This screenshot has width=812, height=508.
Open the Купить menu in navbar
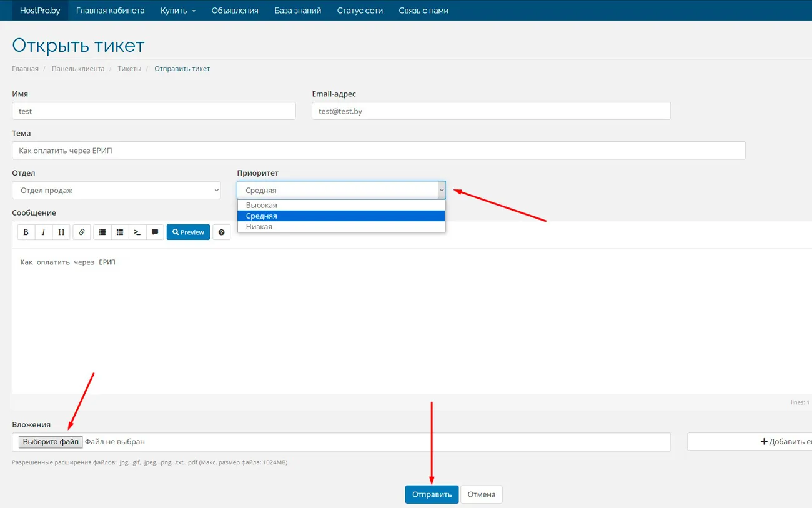click(x=178, y=11)
